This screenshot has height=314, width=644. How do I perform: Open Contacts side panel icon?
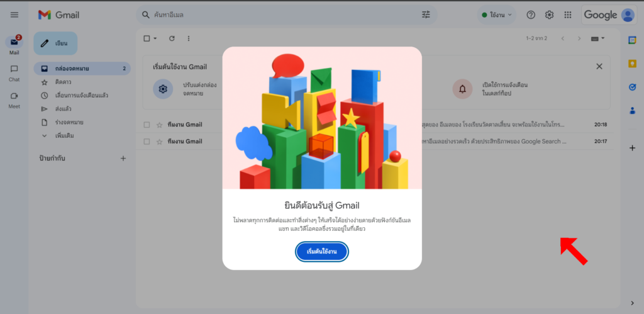pyautogui.click(x=633, y=111)
